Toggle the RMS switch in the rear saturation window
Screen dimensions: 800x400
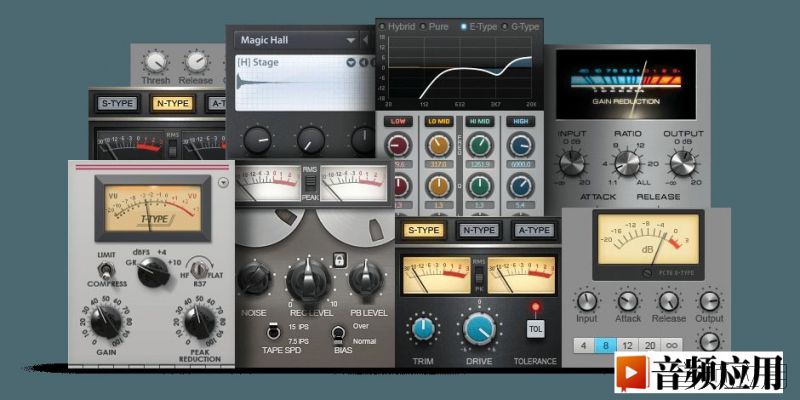point(172,146)
